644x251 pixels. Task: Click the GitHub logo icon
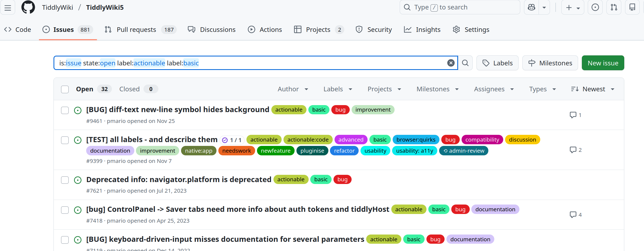coord(28,7)
